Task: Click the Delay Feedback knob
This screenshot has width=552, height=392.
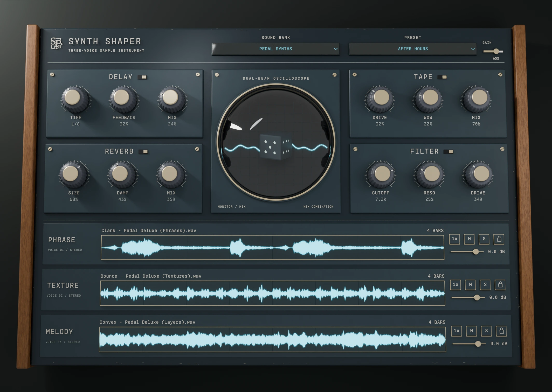Action: pyautogui.click(x=123, y=100)
